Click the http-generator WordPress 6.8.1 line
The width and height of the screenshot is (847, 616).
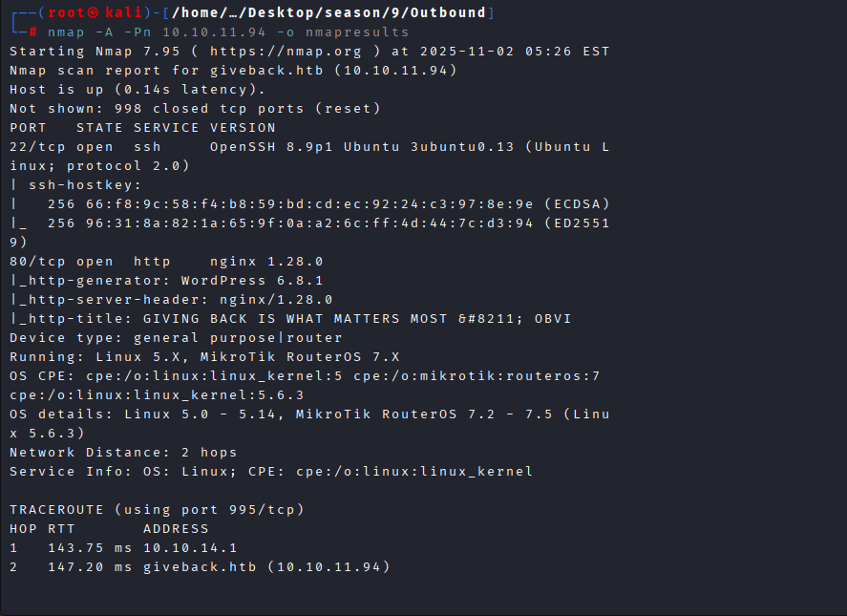(x=166, y=280)
